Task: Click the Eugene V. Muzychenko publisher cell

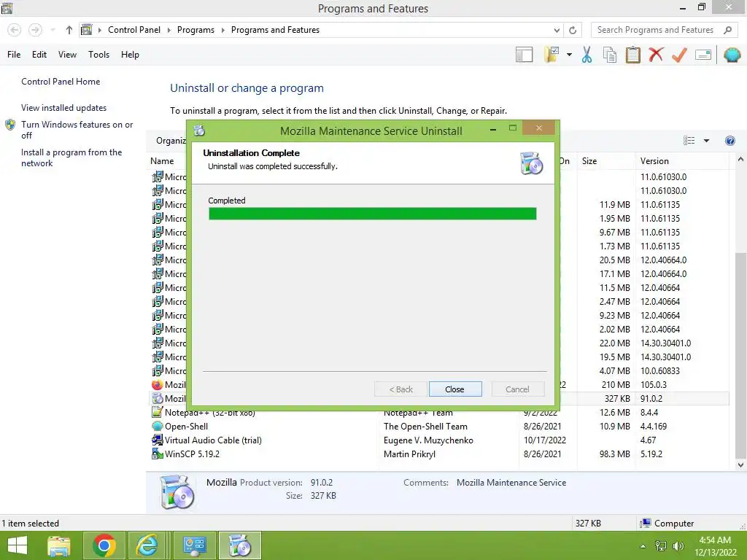Action: click(x=428, y=440)
